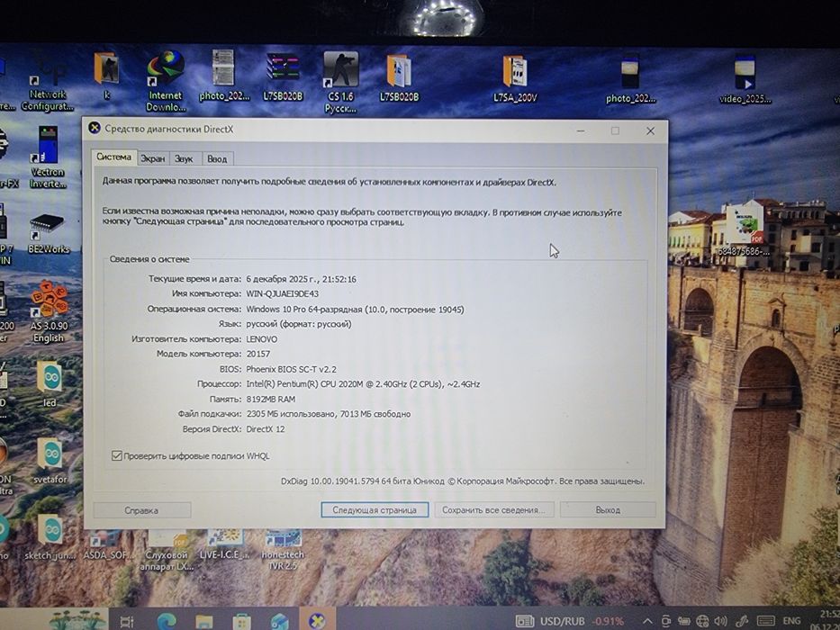Select the Arduino file sketch_jun...
The width and height of the screenshot is (840, 630).
[x=50, y=537]
